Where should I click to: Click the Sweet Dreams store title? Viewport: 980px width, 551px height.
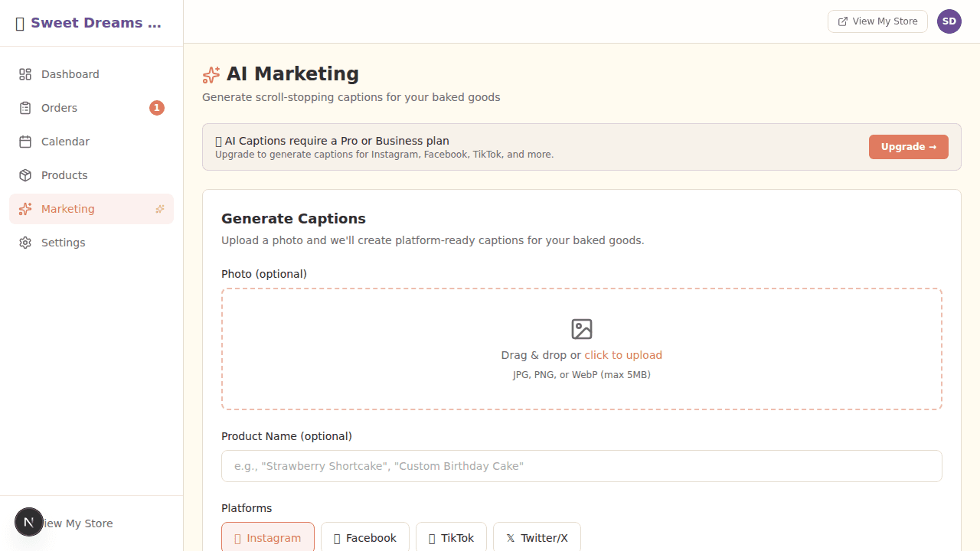point(96,23)
